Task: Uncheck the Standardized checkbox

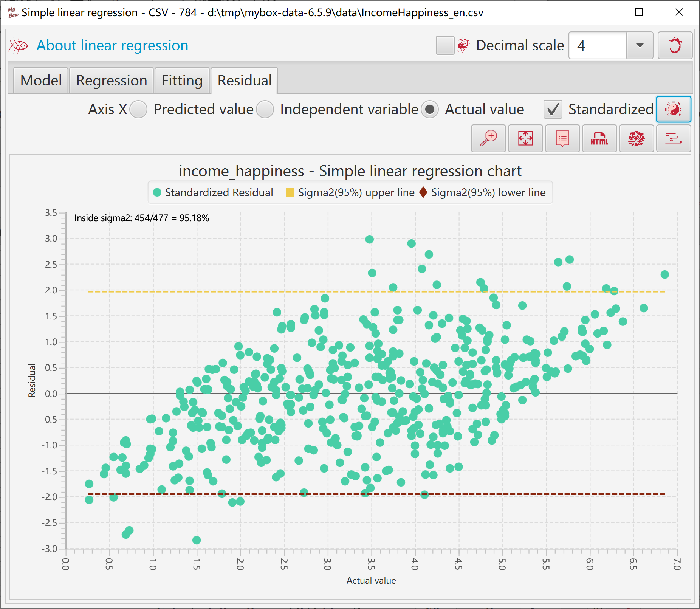Action: [x=553, y=109]
